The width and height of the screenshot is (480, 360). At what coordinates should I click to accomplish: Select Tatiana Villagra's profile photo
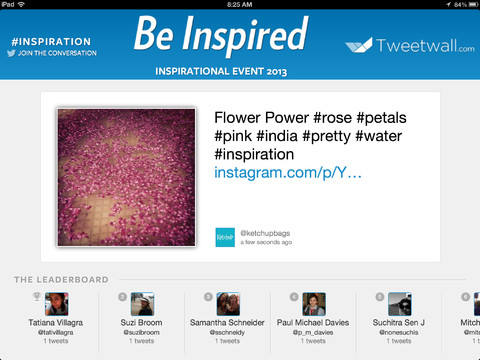point(57,304)
